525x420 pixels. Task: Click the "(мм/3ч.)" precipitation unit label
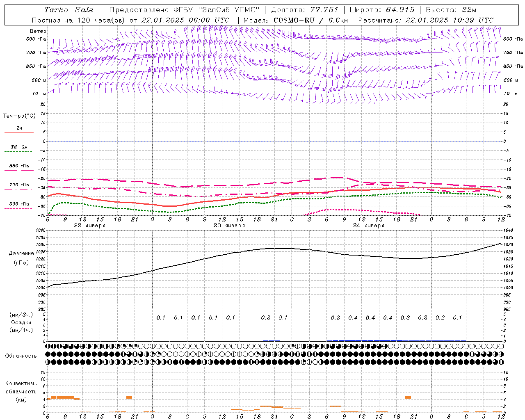point(21,315)
